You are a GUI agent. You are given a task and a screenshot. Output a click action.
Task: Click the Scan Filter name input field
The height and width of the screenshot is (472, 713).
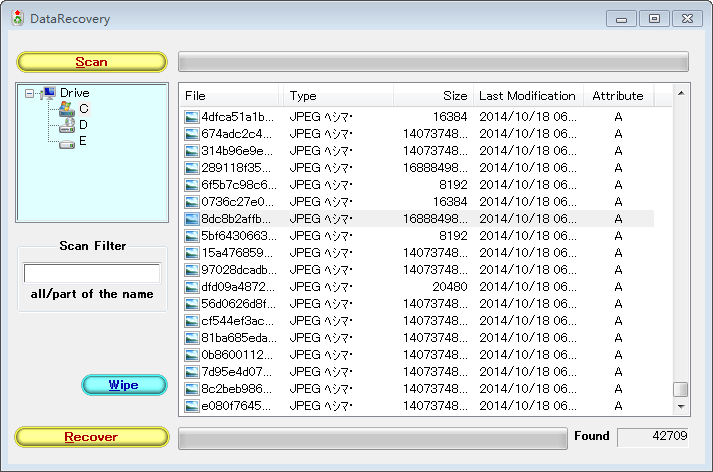coord(92,273)
